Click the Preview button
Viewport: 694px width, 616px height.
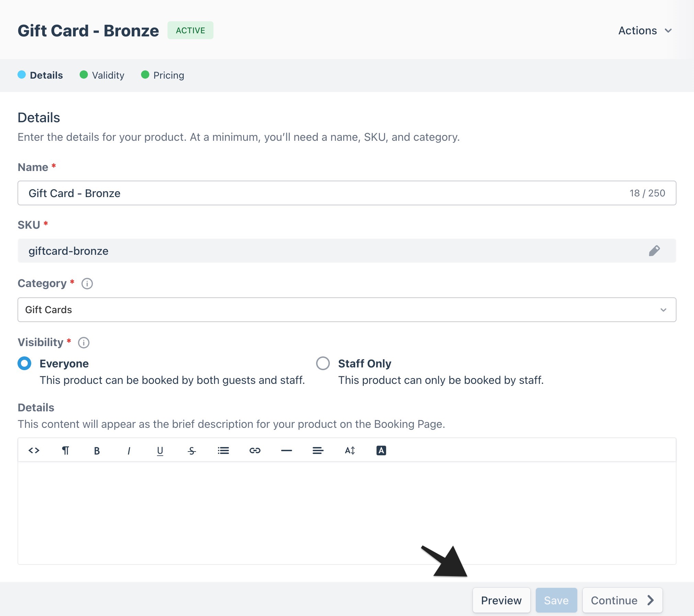coord(501,600)
